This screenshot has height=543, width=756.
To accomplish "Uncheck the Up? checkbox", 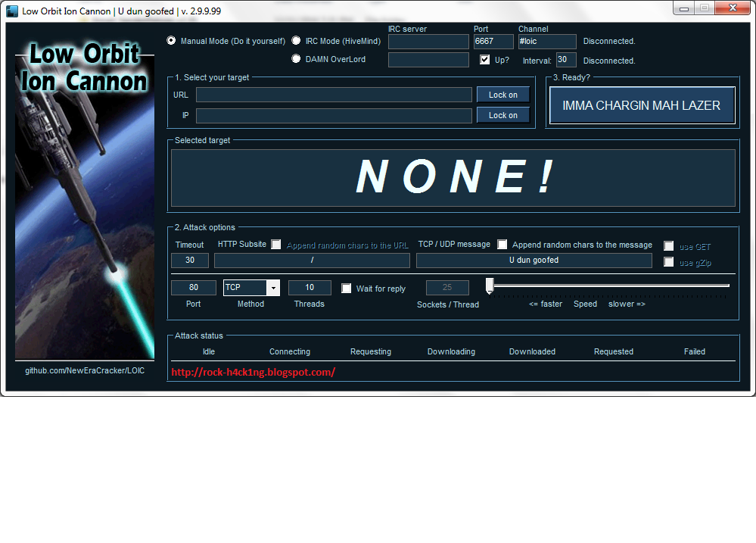I will (484, 59).
